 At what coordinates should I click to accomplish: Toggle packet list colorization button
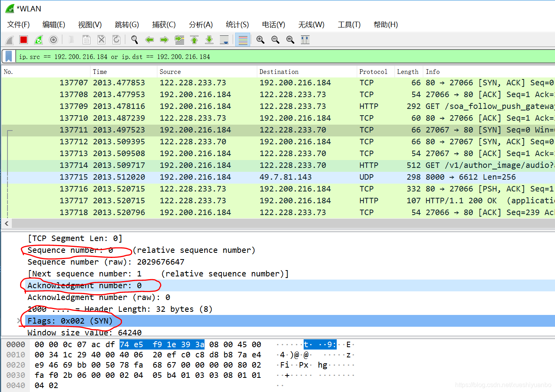243,40
